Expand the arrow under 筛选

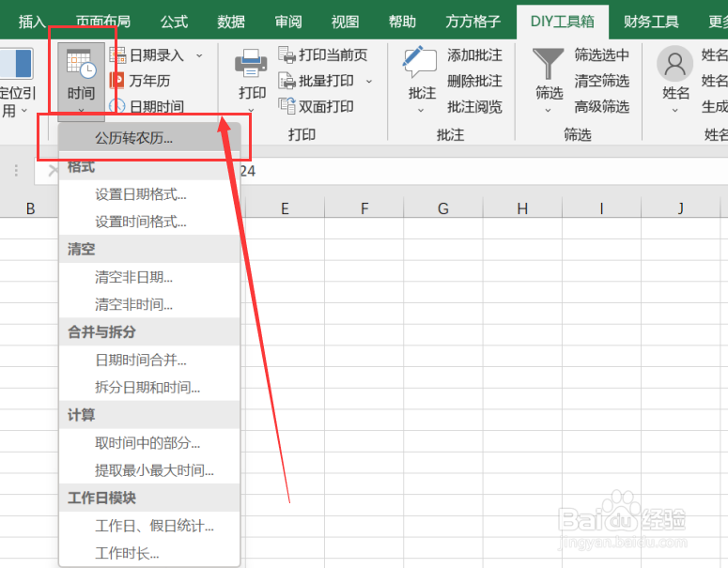click(549, 111)
